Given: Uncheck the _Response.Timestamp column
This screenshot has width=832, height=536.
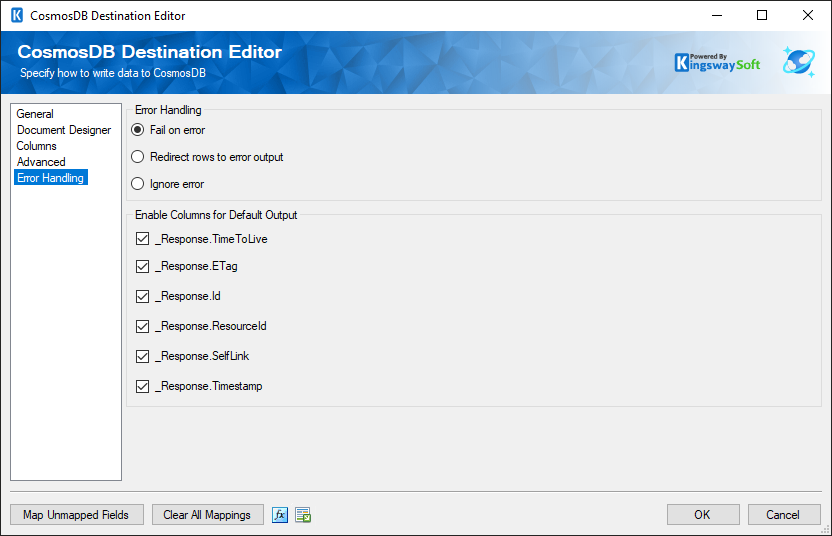Looking at the screenshot, I should [x=142, y=386].
